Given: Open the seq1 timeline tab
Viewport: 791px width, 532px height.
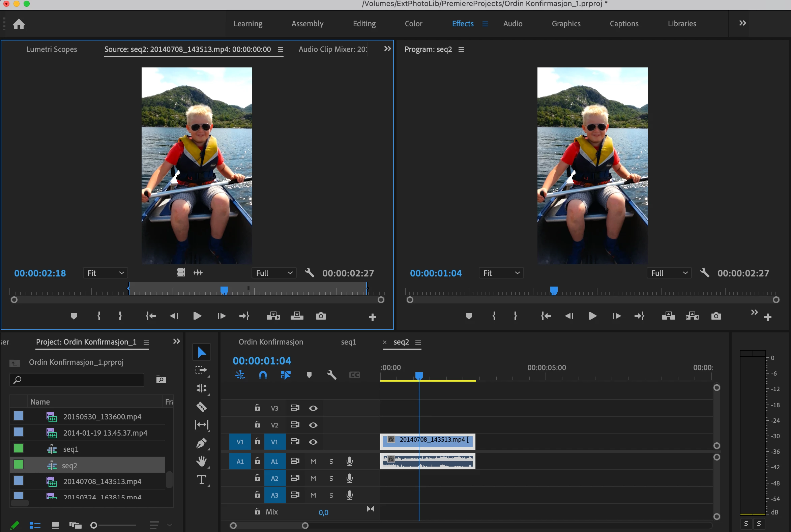Looking at the screenshot, I should (x=349, y=342).
